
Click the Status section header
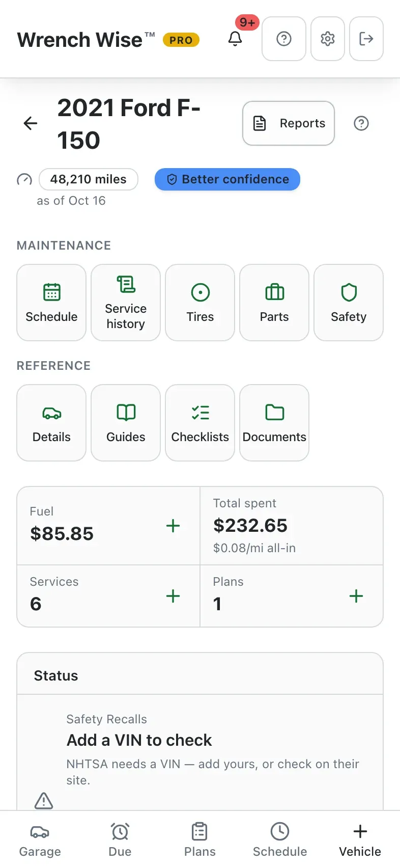coord(200,674)
